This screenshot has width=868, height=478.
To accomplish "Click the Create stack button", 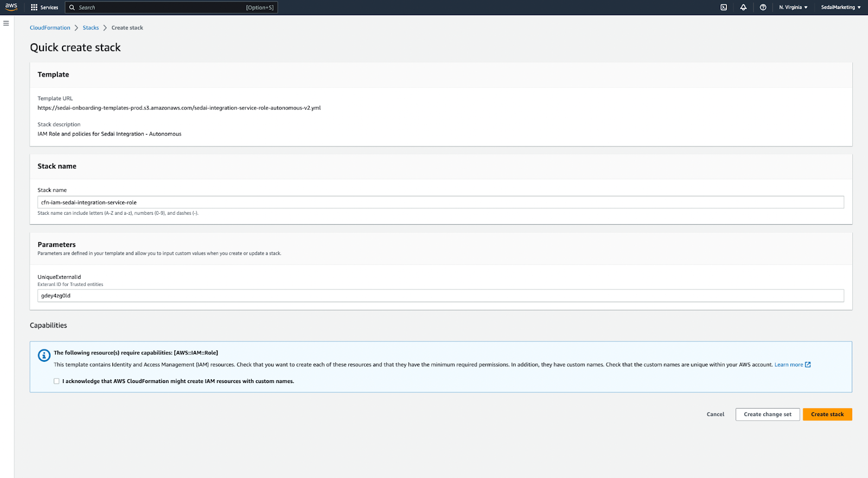I will (827, 415).
